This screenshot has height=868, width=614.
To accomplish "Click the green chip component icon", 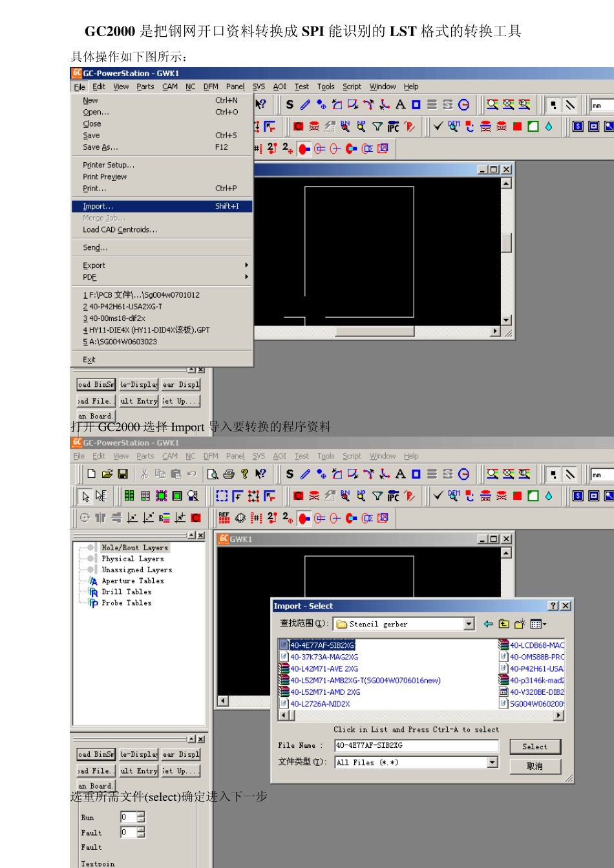I will (x=161, y=496).
